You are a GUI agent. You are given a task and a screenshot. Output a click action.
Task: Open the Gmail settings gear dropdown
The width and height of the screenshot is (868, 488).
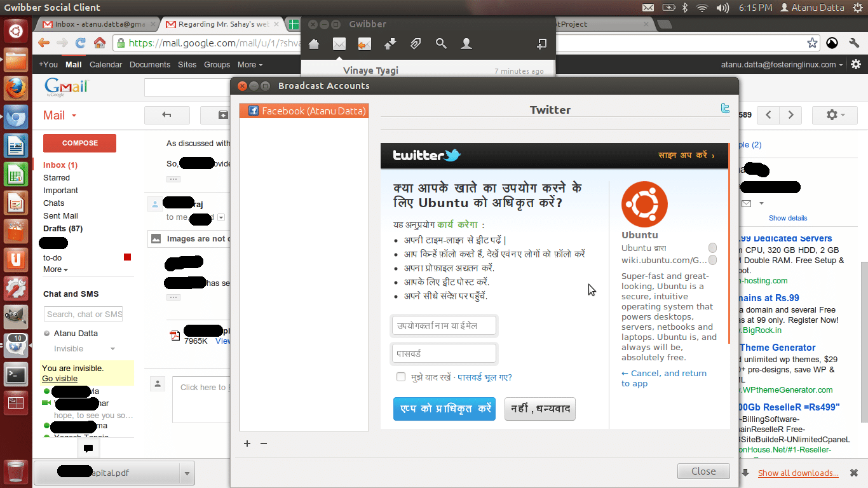(x=835, y=115)
